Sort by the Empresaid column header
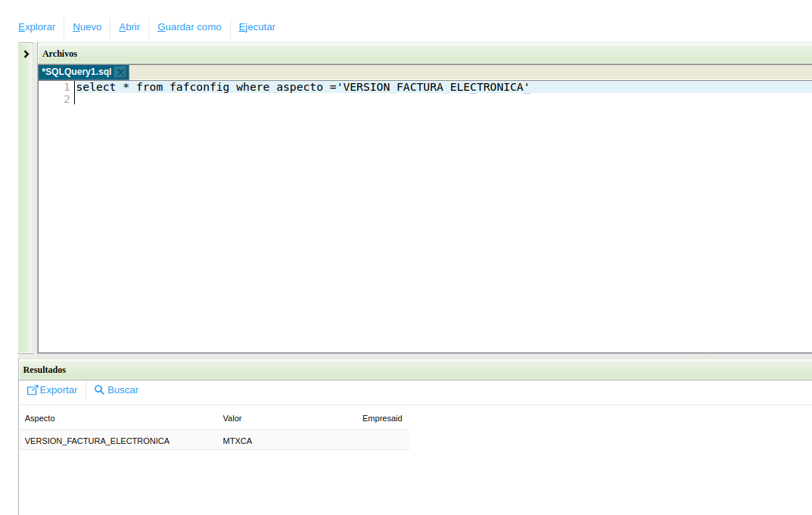Image resolution: width=812 pixels, height=515 pixels. point(382,418)
